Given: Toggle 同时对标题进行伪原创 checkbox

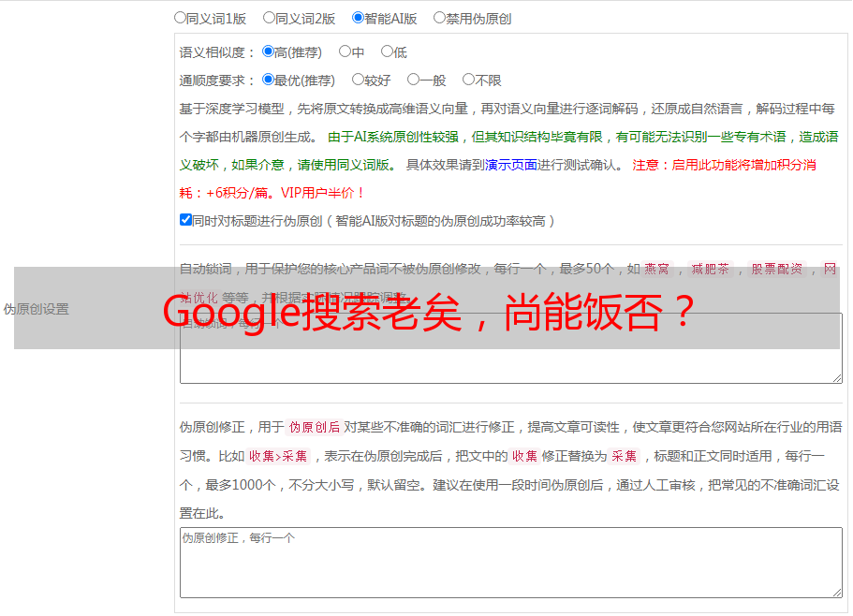Looking at the screenshot, I should [x=185, y=220].
